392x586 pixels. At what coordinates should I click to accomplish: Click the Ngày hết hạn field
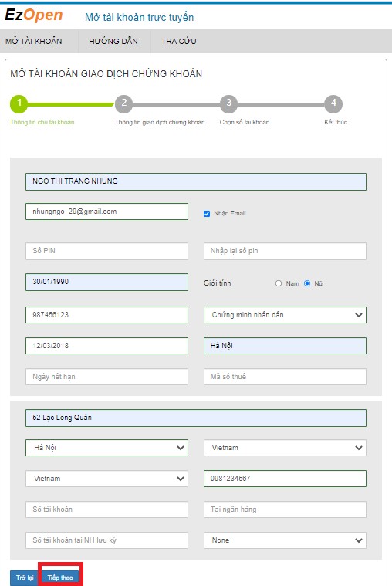(x=107, y=377)
